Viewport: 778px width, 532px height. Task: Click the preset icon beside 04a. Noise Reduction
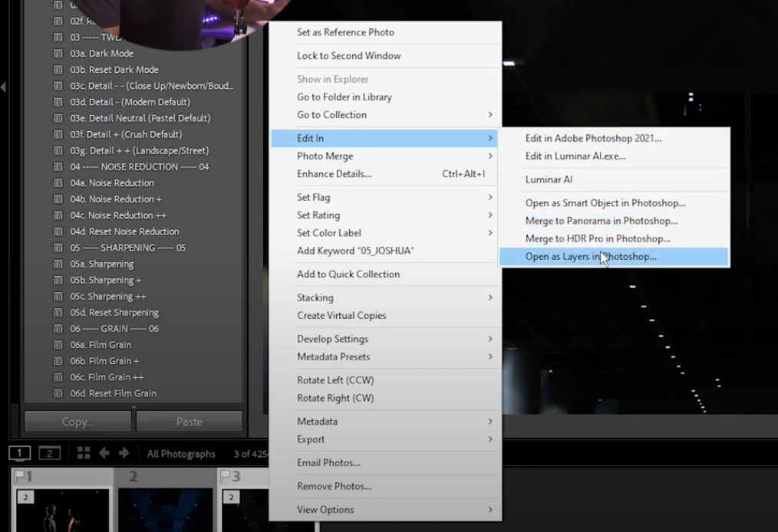[x=56, y=182]
